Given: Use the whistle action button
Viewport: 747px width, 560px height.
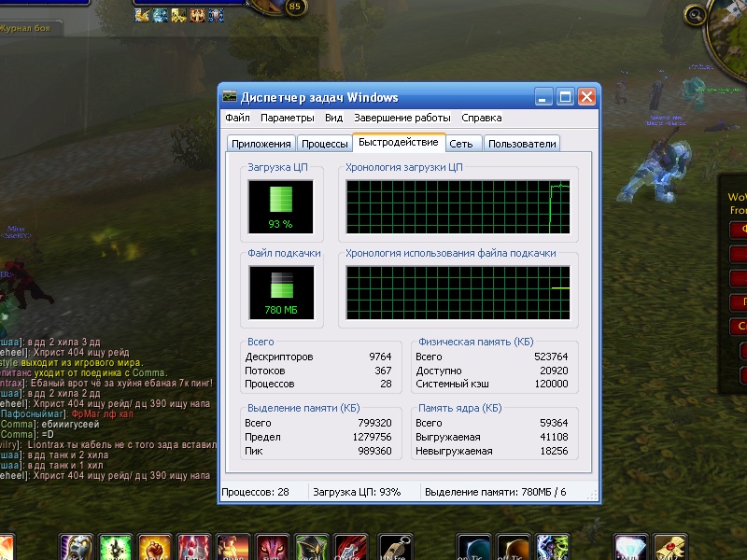Looking at the screenshot, I should point(395,548).
